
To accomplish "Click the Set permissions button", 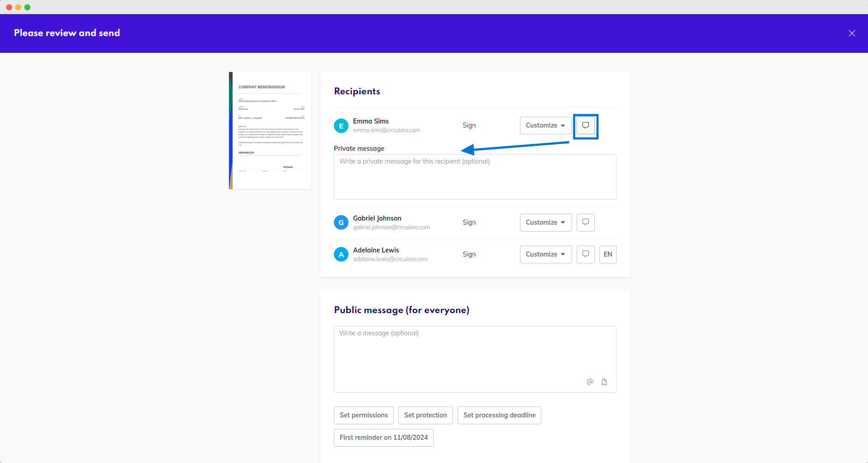I will pos(364,415).
